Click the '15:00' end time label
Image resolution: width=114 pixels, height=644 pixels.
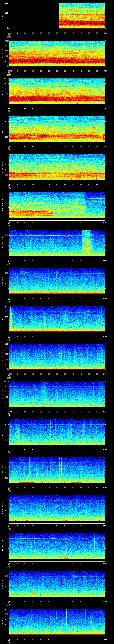(105, 412)
